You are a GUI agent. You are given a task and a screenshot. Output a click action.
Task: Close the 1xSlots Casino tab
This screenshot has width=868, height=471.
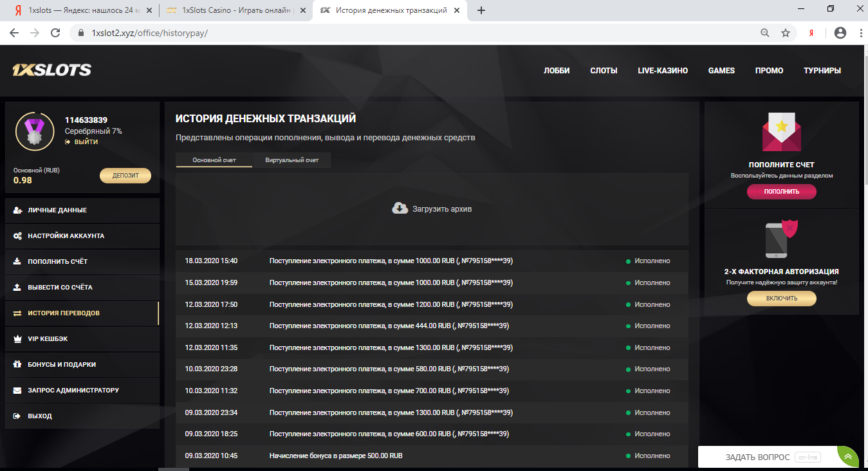[302, 10]
